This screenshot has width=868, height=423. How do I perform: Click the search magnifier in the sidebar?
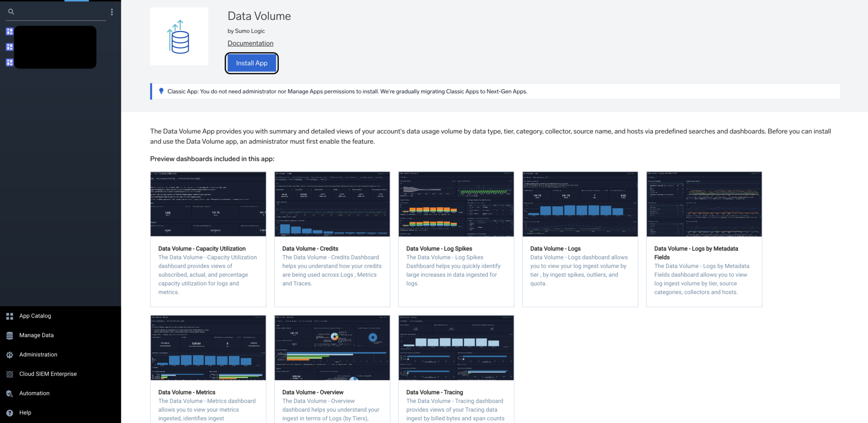coord(11,11)
